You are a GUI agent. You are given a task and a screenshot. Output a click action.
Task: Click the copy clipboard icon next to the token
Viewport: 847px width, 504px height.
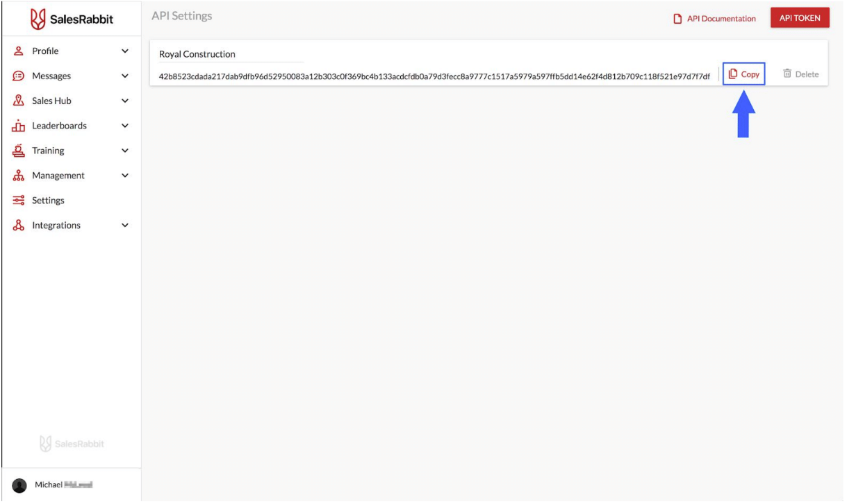click(732, 74)
